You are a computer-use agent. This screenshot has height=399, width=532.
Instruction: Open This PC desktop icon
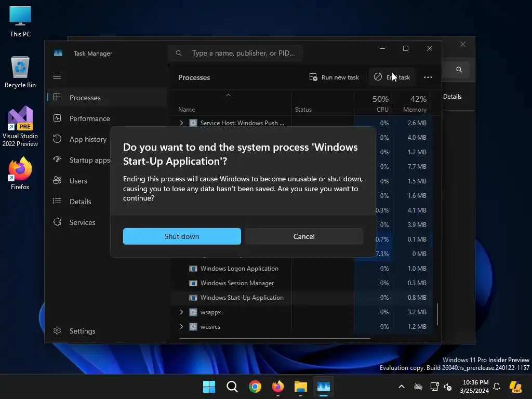pos(20,22)
